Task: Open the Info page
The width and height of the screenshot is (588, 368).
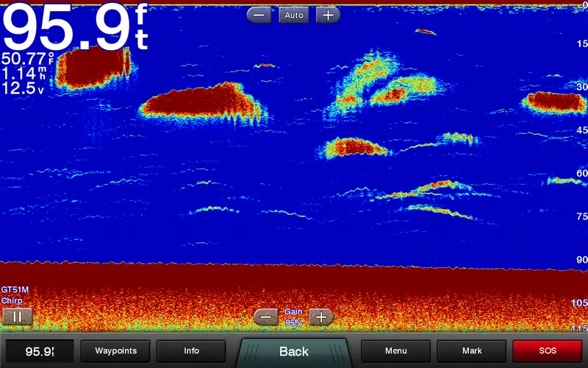Action: pyautogui.click(x=191, y=351)
